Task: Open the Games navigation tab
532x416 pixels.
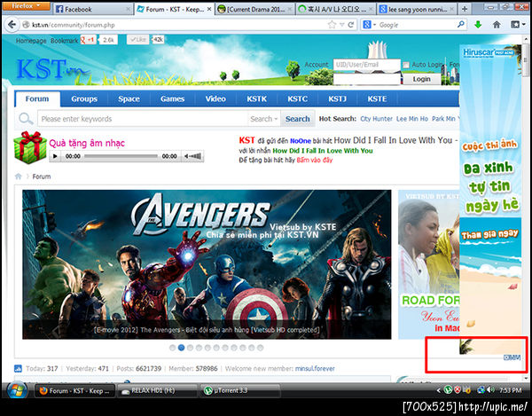Action: 172,98
